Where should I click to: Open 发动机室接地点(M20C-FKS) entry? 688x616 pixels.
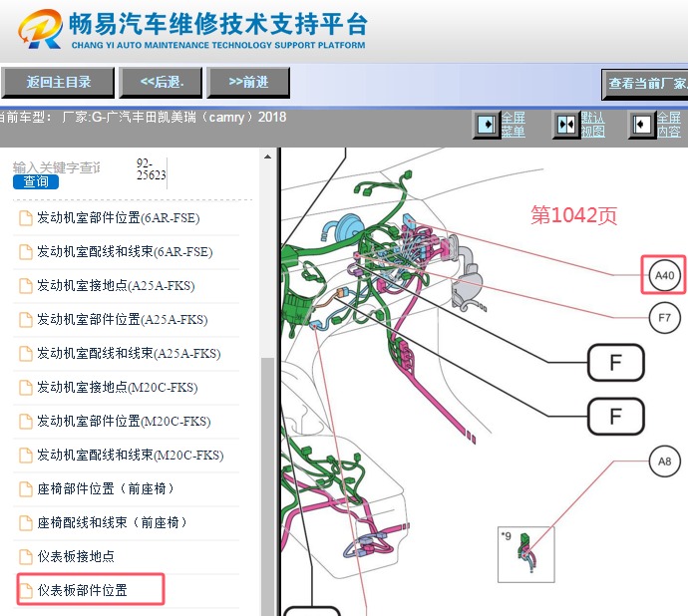coord(117,387)
